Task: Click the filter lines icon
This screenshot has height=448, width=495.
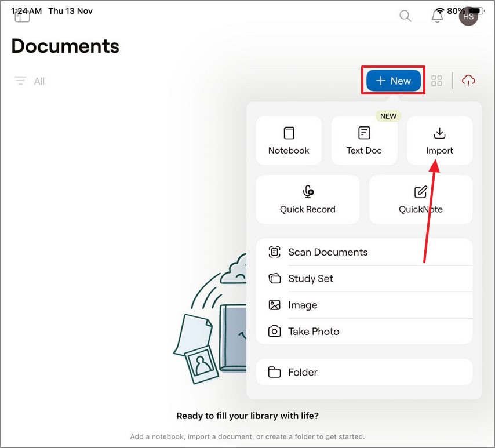Action: [20, 81]
